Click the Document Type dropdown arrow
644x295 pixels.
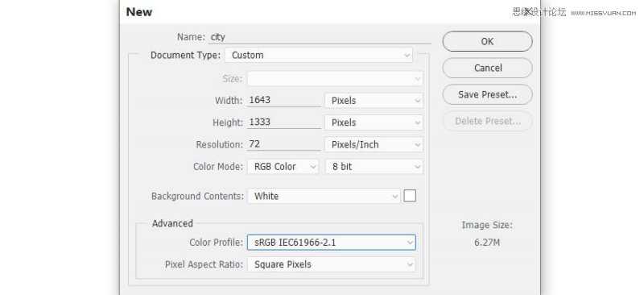pyautogui.click(x=407, y=55)
